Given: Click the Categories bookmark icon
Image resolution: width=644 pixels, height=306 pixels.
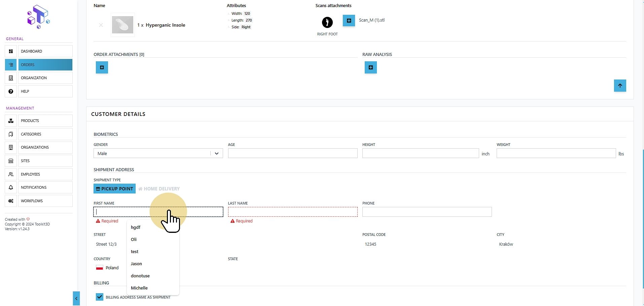Looking at the screenshot, I should tap(11, 134).
